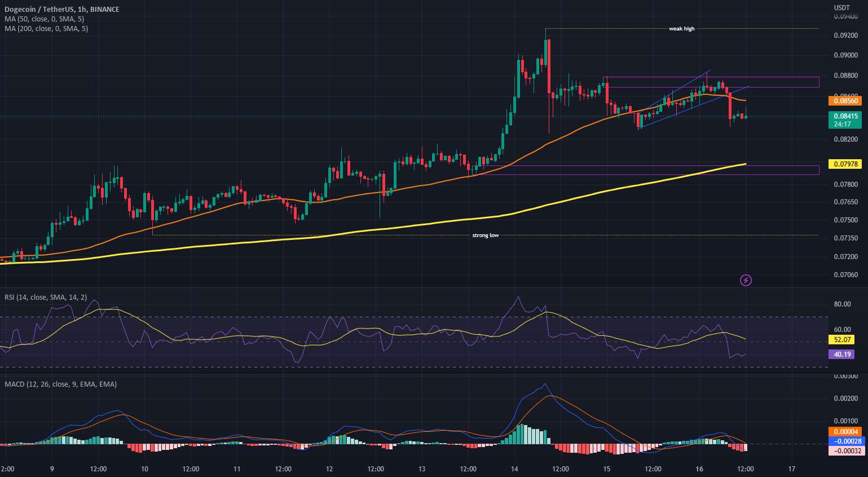Click the 'strong low' annotation label
Screen dimensions: 868x477
point(485,235)
